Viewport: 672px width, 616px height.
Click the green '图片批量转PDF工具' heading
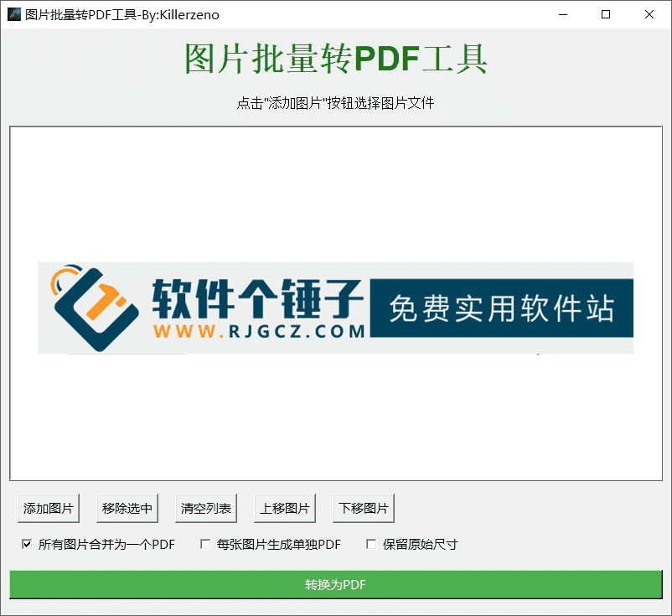[336, 59]
